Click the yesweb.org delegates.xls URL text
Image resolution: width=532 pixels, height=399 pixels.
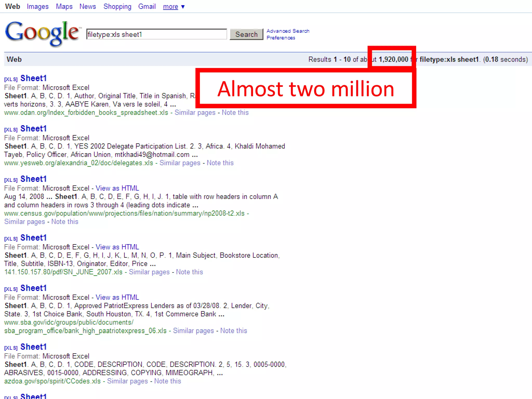[x=78, y=163]
